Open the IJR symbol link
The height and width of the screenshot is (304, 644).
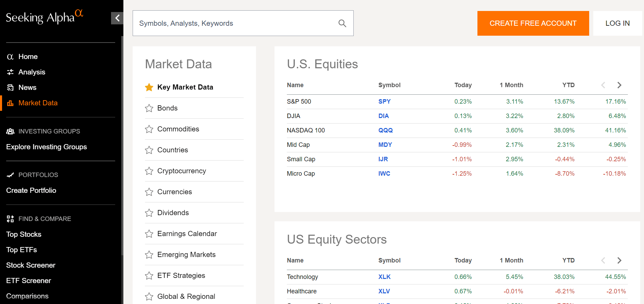383,159
